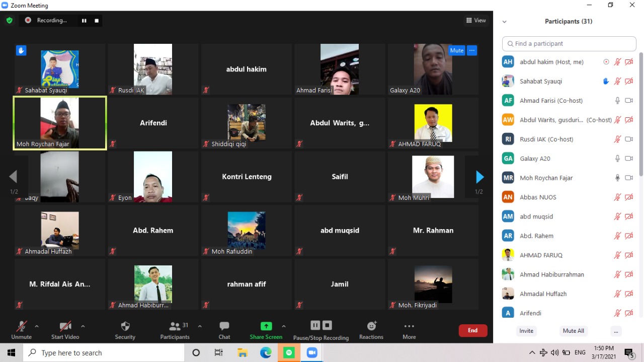Unmute the microphone

pos(22,330)
